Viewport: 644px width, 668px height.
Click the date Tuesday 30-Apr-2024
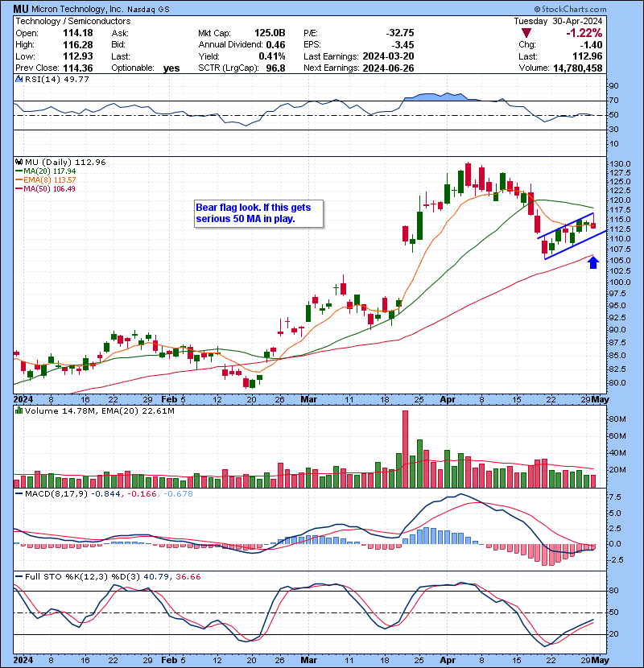pyautogui.click(x=559, y=21)
